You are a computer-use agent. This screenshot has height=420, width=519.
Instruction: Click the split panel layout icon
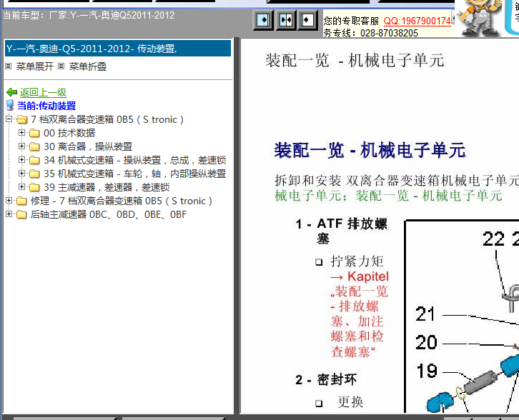[x=286, y=20]
